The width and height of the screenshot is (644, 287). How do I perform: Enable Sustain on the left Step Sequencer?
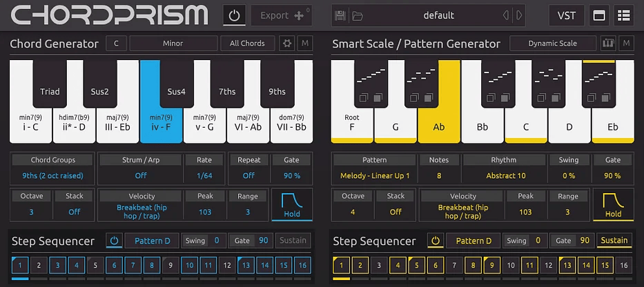[293, 241]
